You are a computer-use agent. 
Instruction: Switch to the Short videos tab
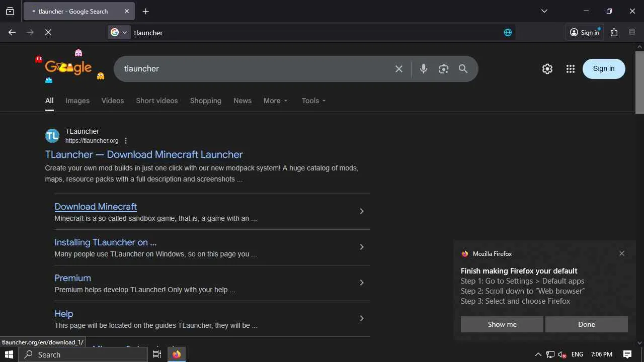click(157, 101)
